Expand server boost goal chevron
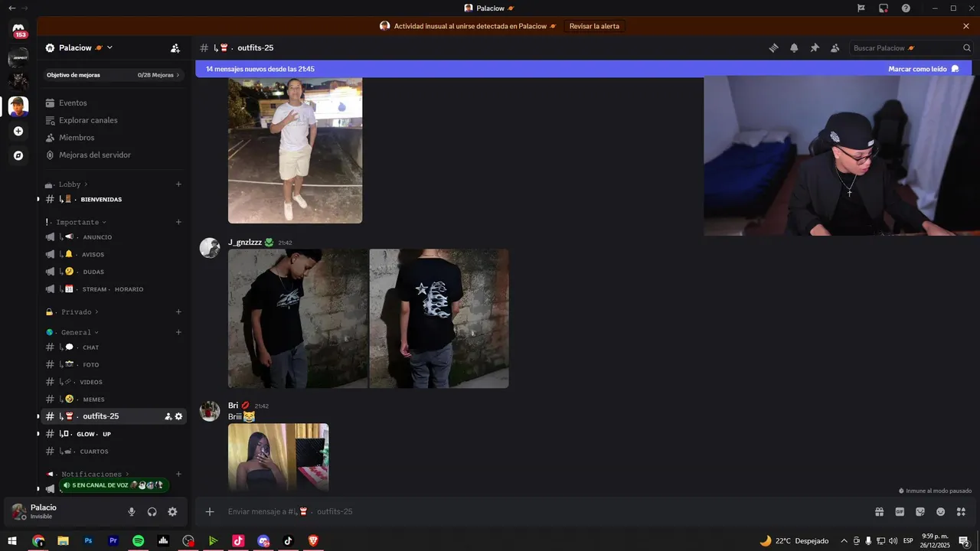The height and width of the screenshot is (551, 980). tap(178, 75)
